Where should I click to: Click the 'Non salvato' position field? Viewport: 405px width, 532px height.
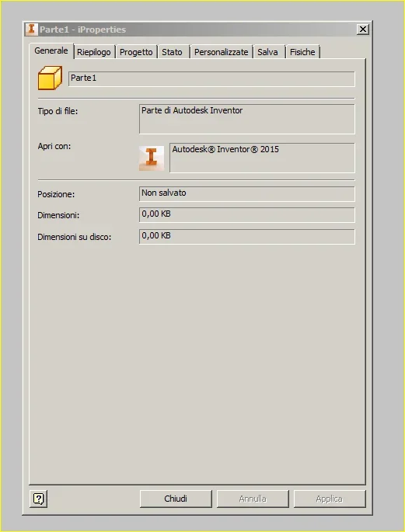click(x=246, y=193)
